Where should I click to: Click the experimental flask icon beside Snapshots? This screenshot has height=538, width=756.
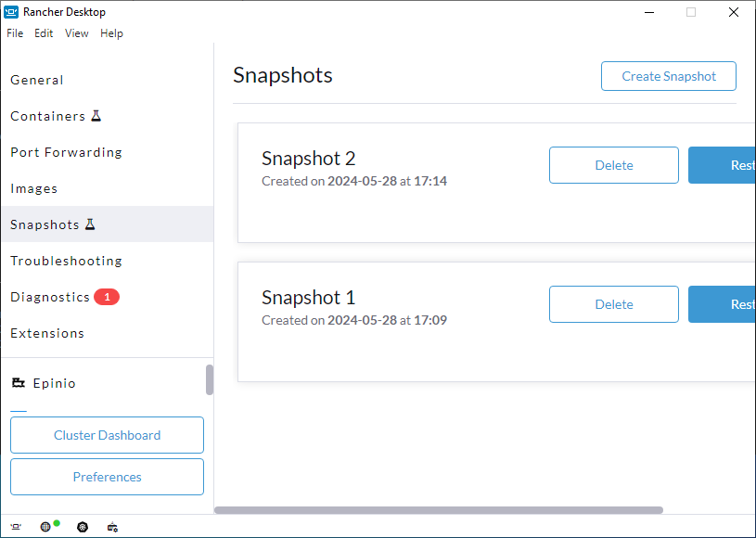pos(90,224)
